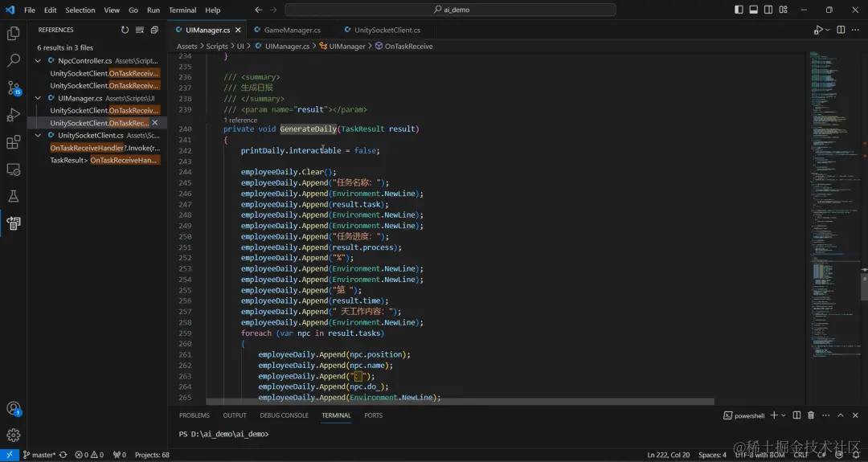
Task: Open the Search view in activity bar
Action: point(14,60)
